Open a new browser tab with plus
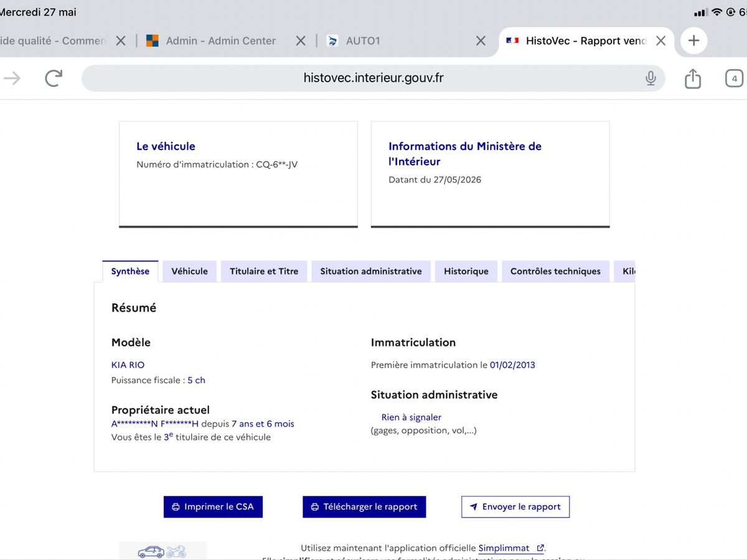Screen dimensions: 747x560 pyautogui.click(x=693, y=40)
